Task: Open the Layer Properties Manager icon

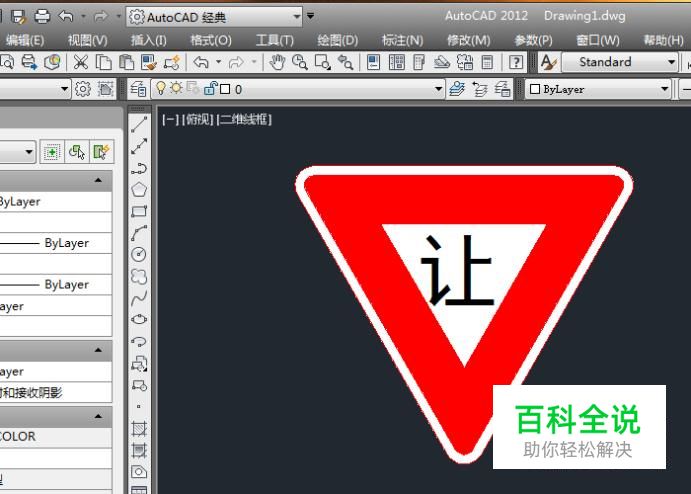Action: pyautogui.click(x=138, y=89)
